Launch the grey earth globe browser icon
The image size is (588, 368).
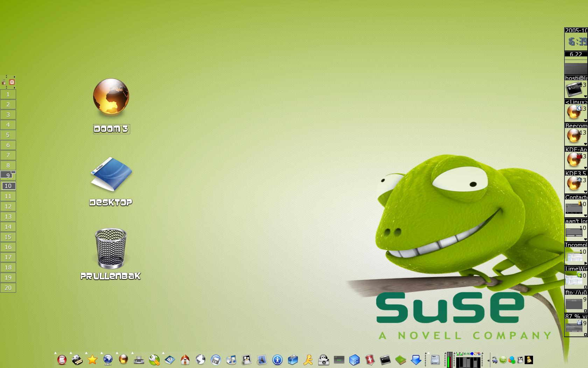pos(201,360)
